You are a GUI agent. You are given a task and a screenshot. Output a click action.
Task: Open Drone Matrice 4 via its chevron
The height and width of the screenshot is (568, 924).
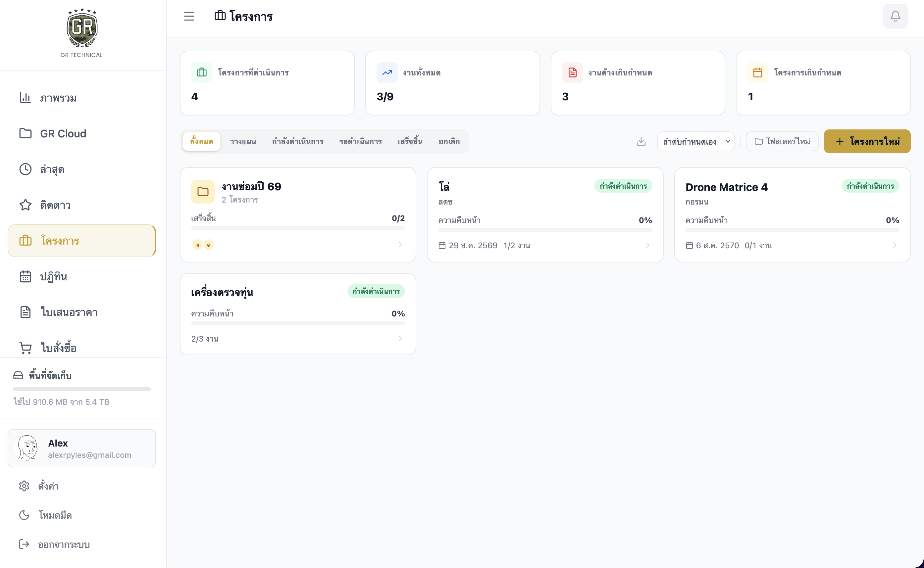coord(895,245)
